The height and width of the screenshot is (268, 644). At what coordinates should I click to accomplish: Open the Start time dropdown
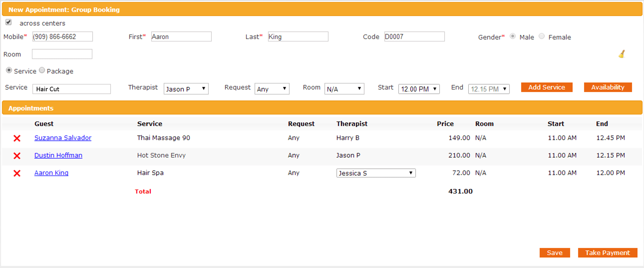(419, 89)
